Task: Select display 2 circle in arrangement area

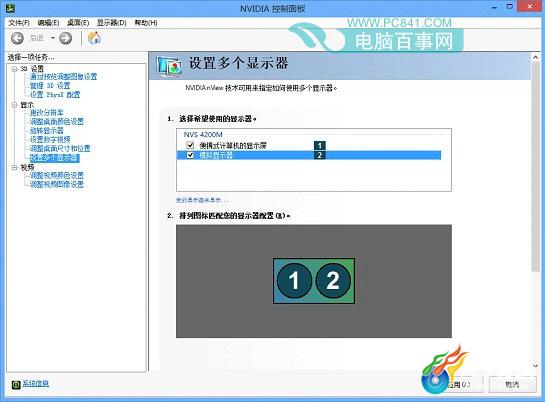Action: pyautogui.click(x=333, y=280)
